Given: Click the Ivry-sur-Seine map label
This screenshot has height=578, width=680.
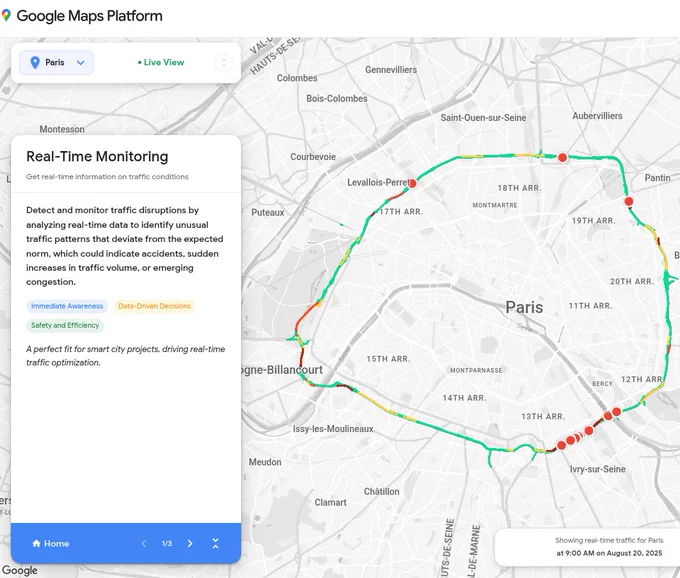Looking at the screenshot, I should pos(598,469).
